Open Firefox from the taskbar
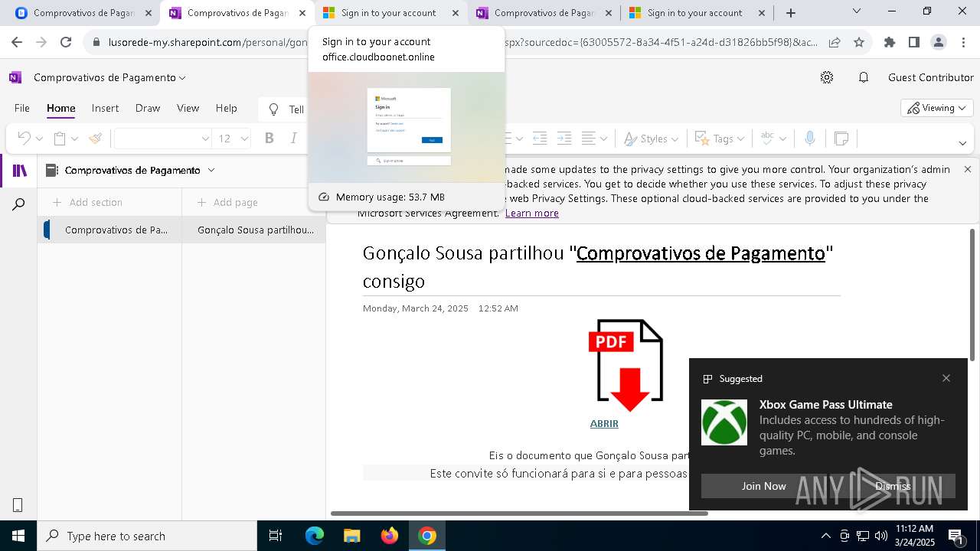The image size is (980, 551). click(x=390, y=536)
